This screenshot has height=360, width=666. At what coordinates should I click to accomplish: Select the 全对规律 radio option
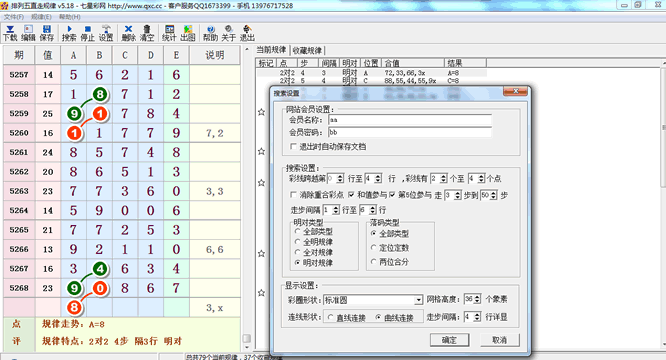coord(298,252)
